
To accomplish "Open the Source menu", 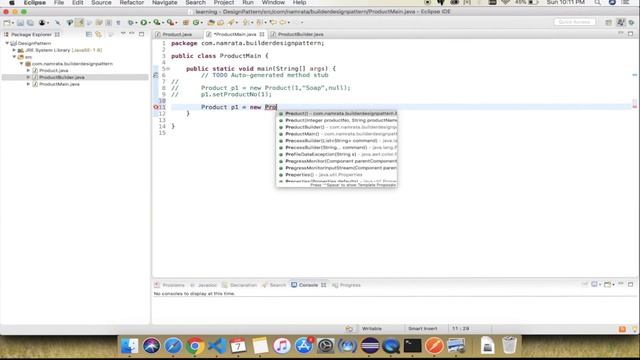I will [101, 2].
